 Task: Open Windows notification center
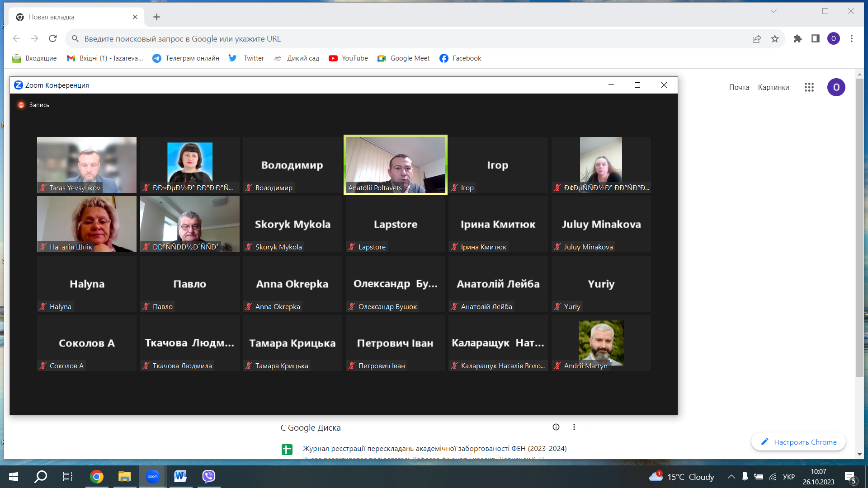pos(850,477)
